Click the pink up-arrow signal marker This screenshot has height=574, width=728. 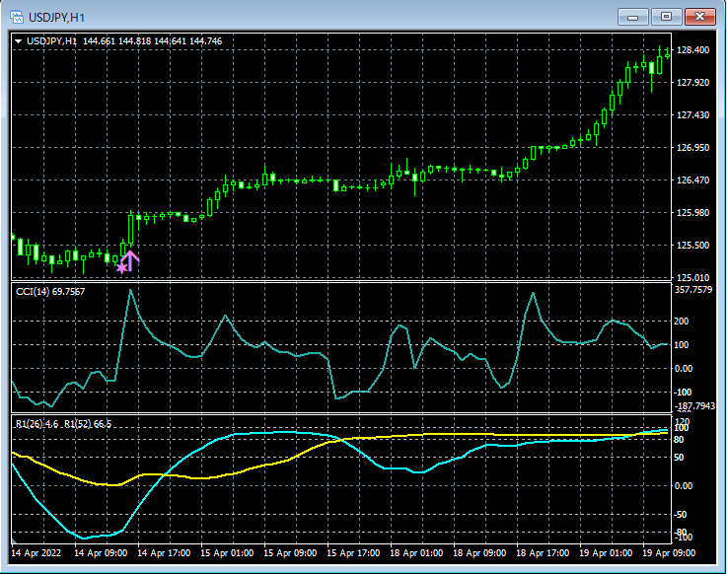coord(130,259)
